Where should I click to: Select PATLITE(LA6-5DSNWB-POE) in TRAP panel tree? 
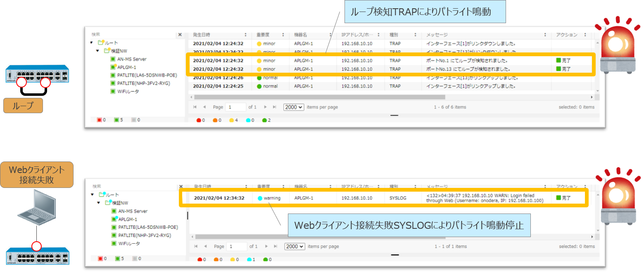pos(144,75)
